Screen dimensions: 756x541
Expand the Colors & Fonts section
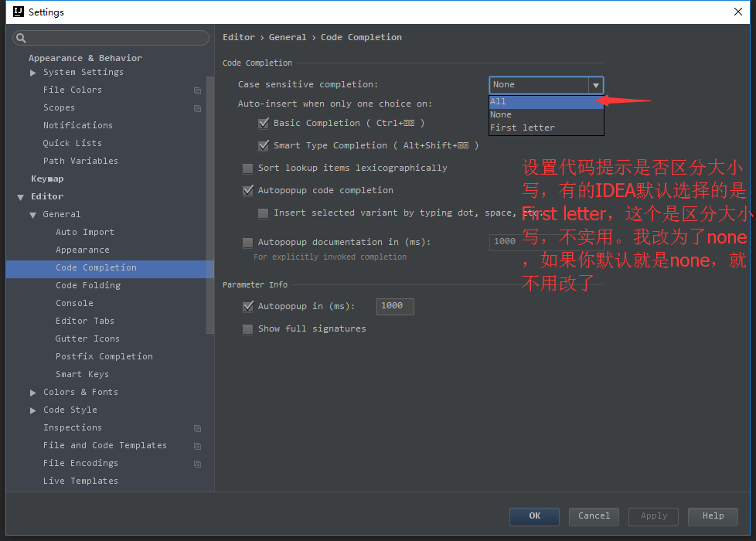33,392
